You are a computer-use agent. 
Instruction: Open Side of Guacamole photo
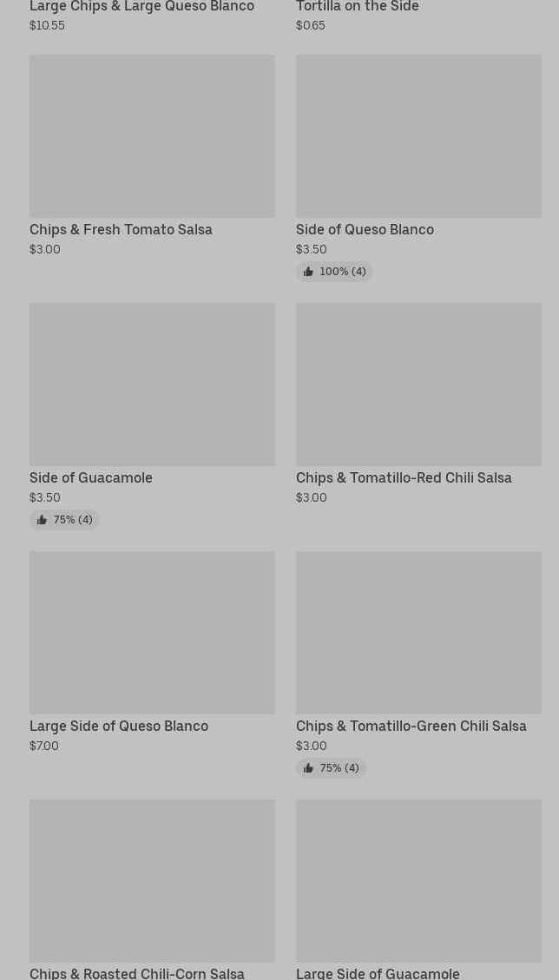(x=152, y=385)
